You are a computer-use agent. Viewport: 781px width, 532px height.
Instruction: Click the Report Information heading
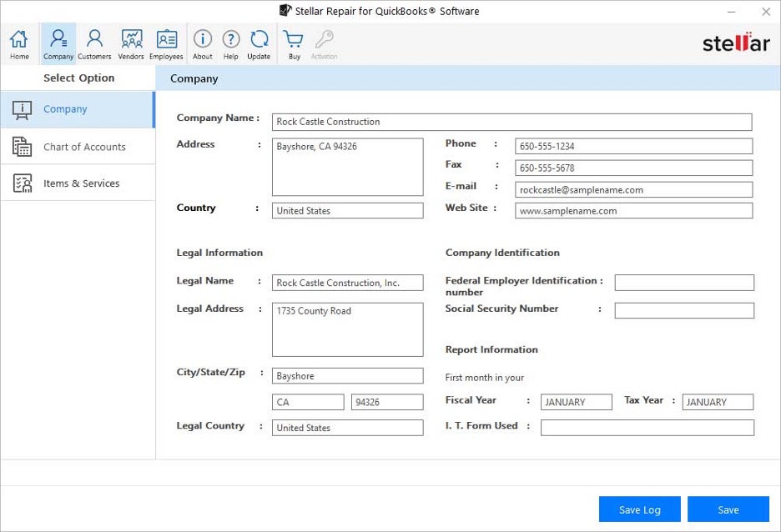pyautogui.click(x=491, y=350)
